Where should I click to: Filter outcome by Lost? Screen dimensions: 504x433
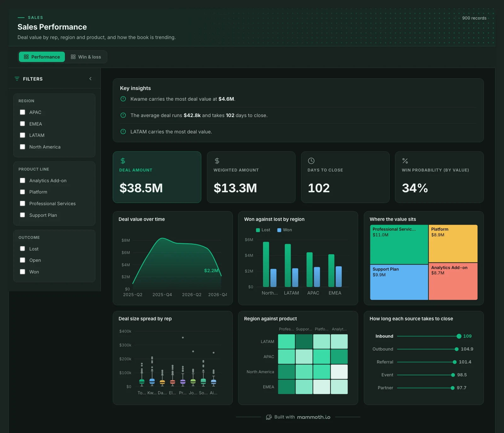tap(22, 249)
